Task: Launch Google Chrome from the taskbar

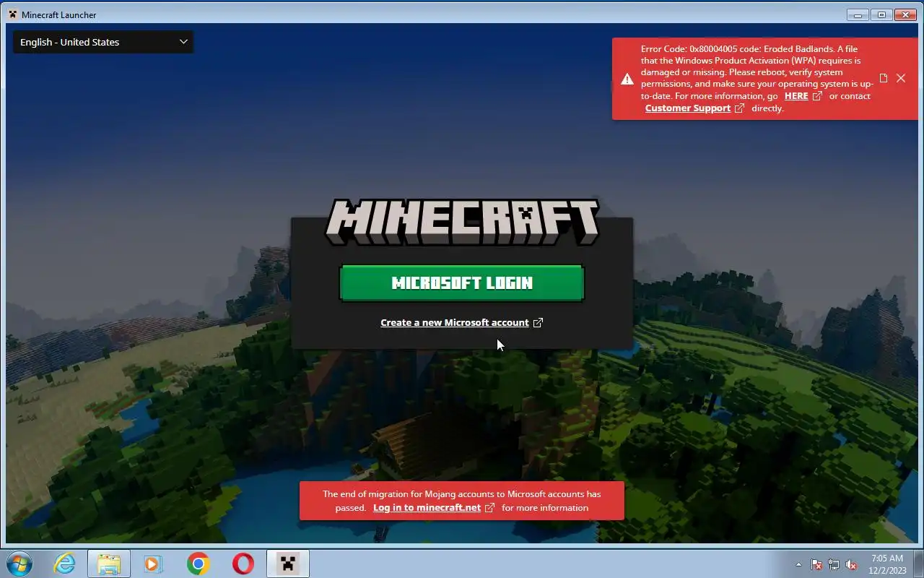Action: coord(198,564)
